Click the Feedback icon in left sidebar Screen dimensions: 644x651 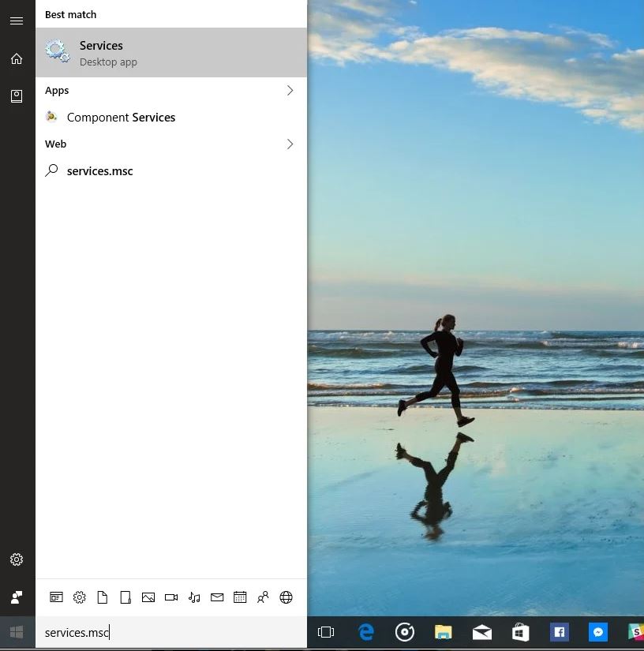[17, 597]
